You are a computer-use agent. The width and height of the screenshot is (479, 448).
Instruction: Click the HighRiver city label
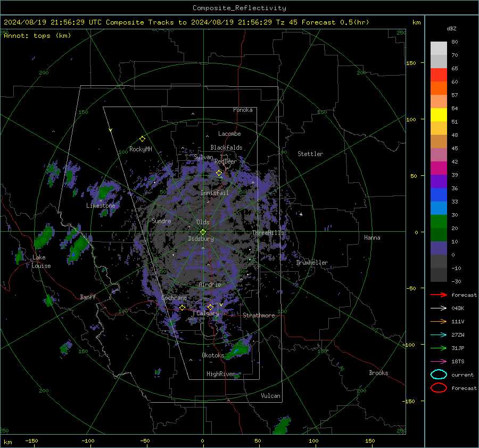point(221,374)
